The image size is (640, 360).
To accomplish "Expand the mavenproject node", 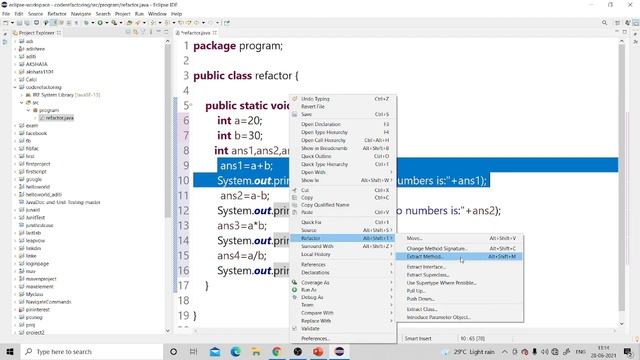I will click(x=15, y=279).
